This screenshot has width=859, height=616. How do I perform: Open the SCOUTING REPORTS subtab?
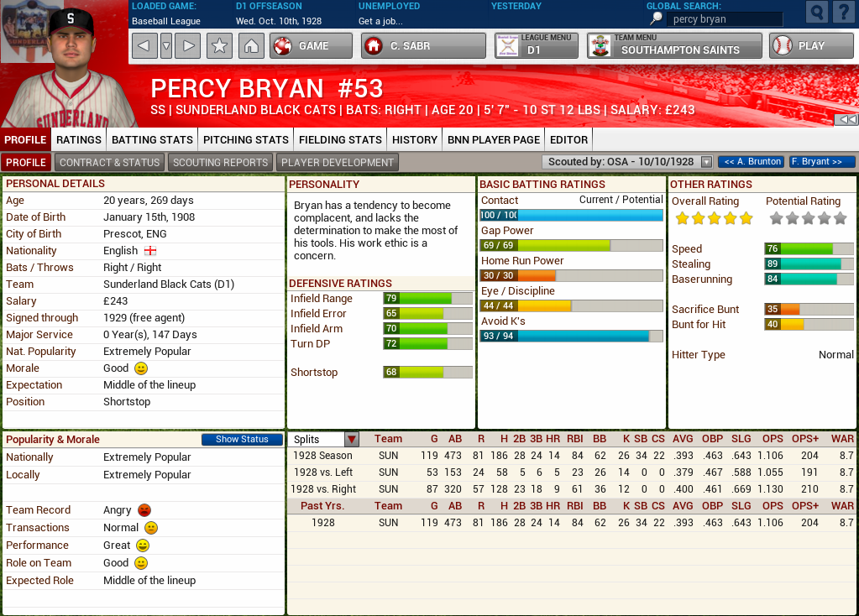tap(220, 162)
